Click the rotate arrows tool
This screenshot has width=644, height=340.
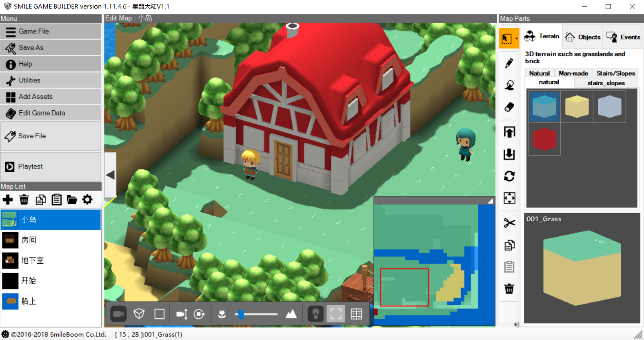point(509,176)
